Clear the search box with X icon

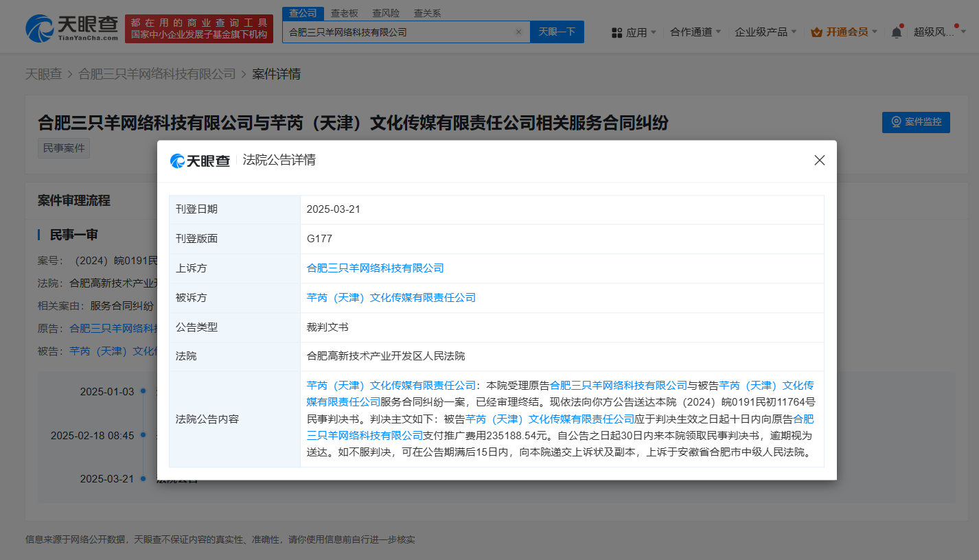(518, 32)
